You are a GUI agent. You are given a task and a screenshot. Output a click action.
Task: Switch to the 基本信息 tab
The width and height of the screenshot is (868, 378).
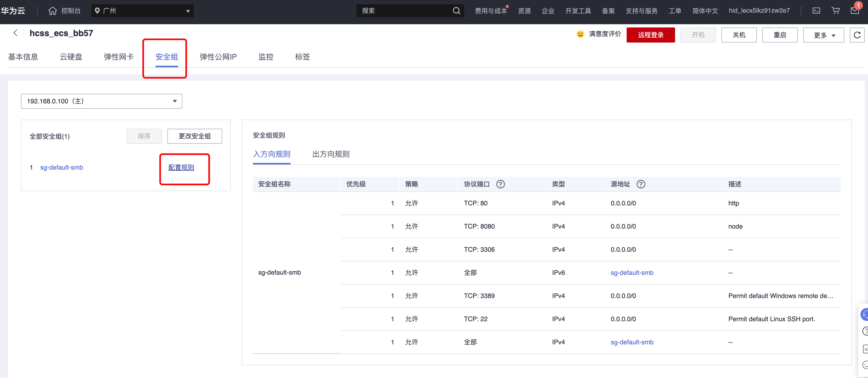coord(23,57)
